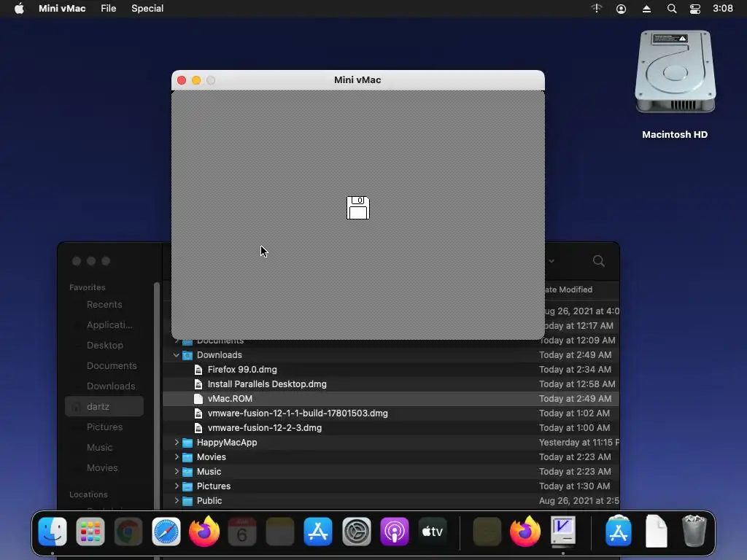
Task: Open the Special menu
Action: point(147,9)
